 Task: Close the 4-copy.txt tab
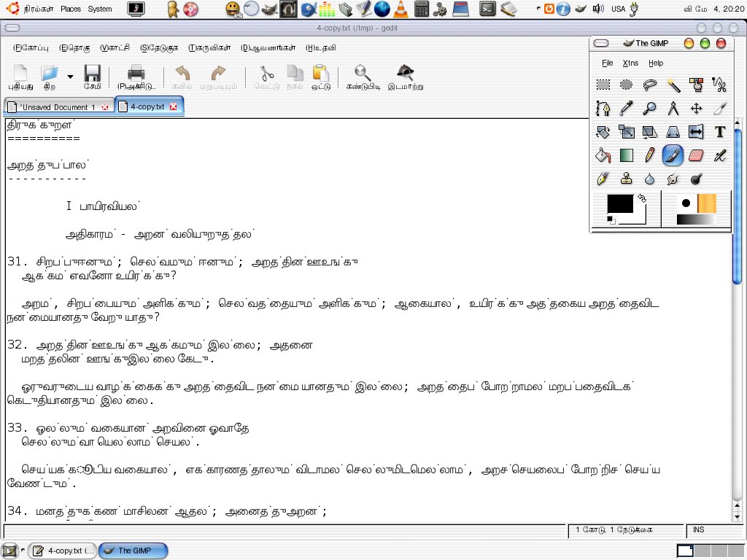[174, 106]
